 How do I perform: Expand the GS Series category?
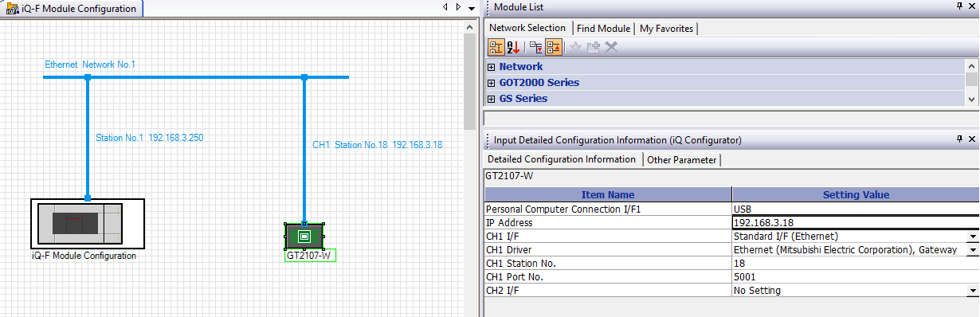point(492,99)
